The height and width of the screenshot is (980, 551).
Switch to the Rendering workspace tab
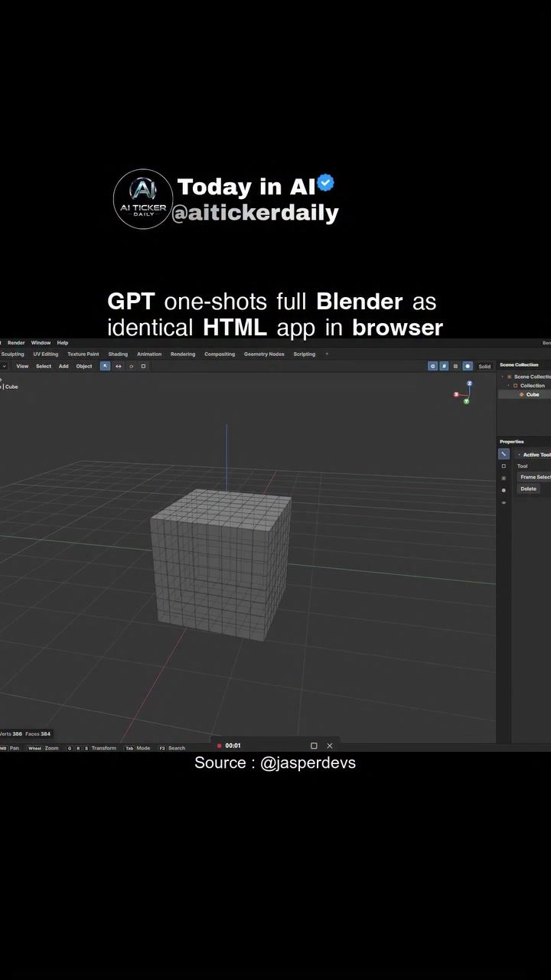pyautogui.click(x=183, y=354)
